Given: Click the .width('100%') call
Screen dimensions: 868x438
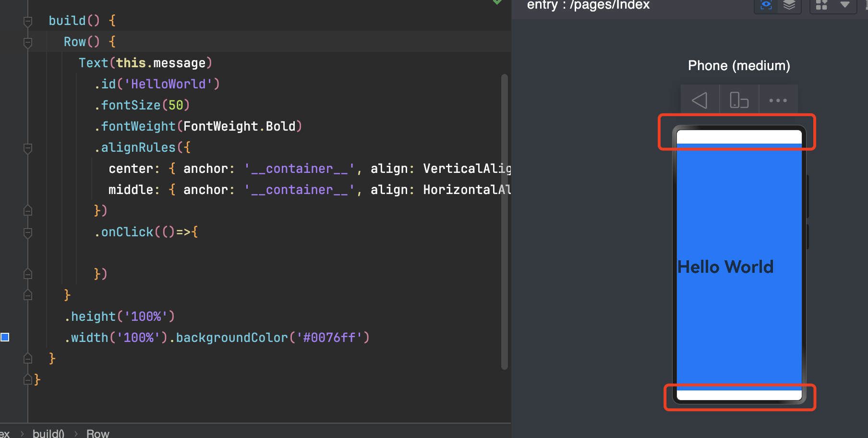Looking at the screenshot, I should pos(116,338).
